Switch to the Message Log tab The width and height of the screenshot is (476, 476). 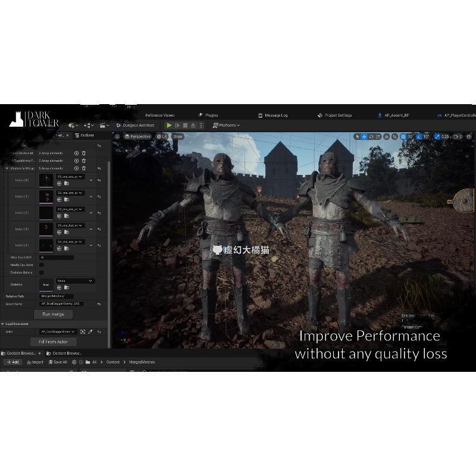click(273, 115)
